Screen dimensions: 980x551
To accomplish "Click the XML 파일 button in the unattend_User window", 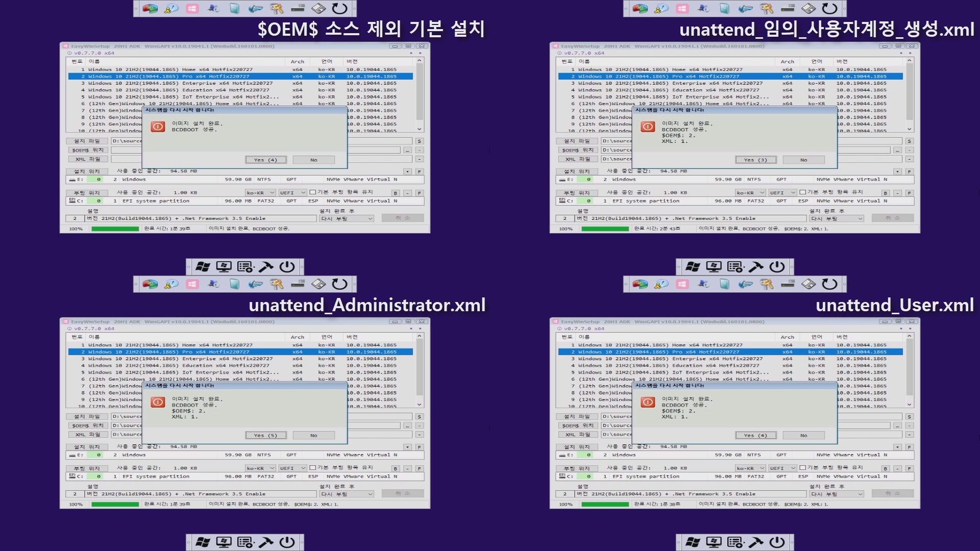I will [577, 435].
